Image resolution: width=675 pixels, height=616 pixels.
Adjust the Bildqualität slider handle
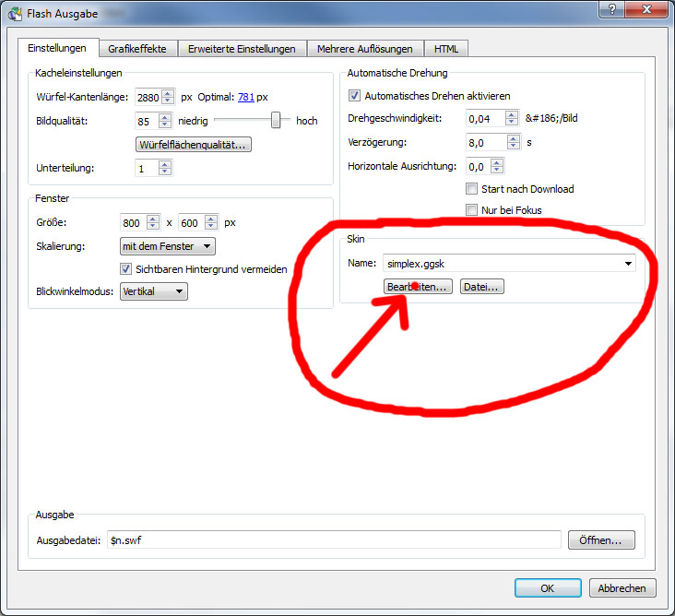click(275, 120)
